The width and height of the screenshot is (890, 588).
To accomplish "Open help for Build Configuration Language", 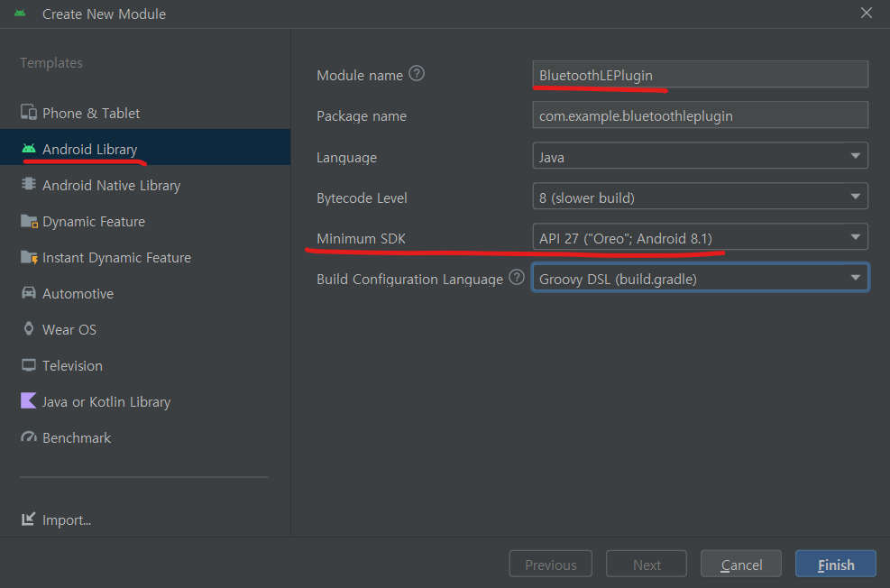I will [517, 277].
